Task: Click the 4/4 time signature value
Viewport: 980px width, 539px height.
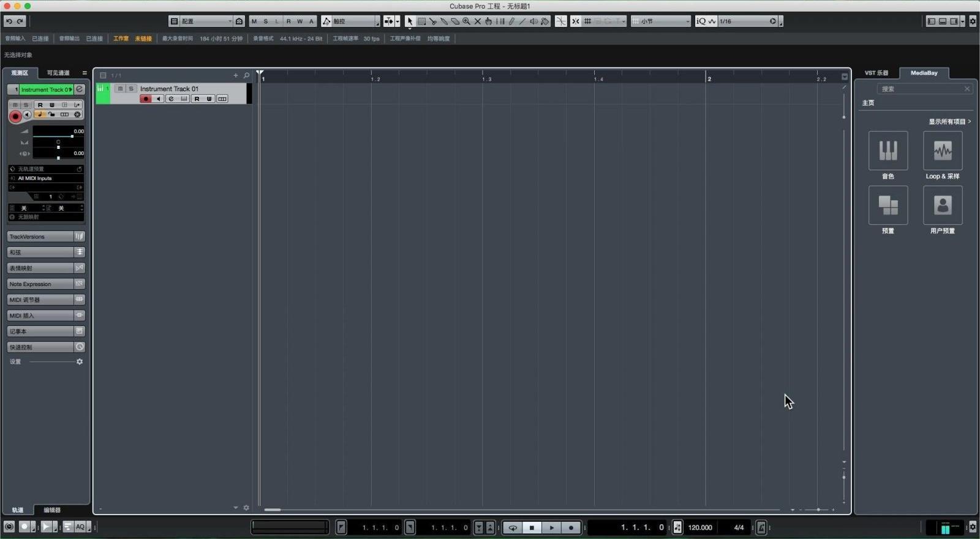Action: click(739, 527)
